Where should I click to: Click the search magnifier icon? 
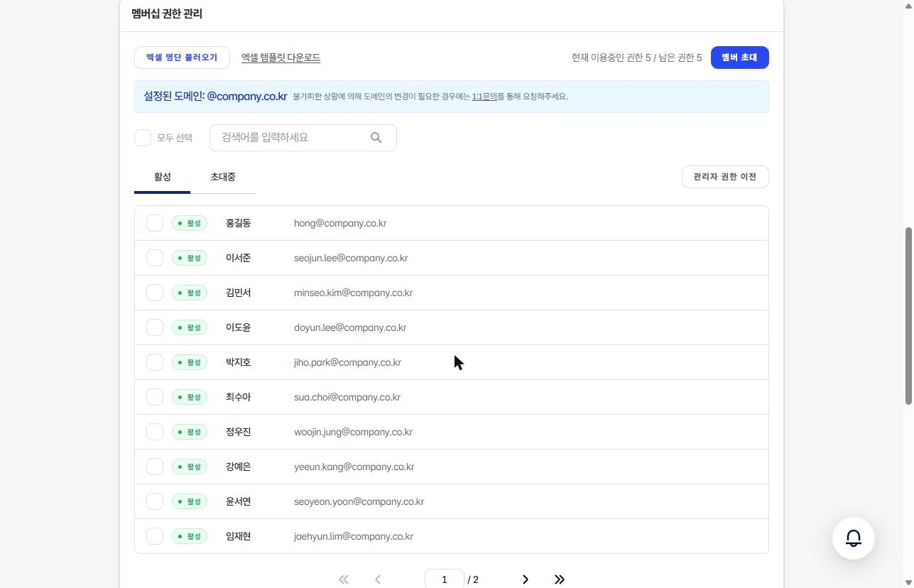376,138
